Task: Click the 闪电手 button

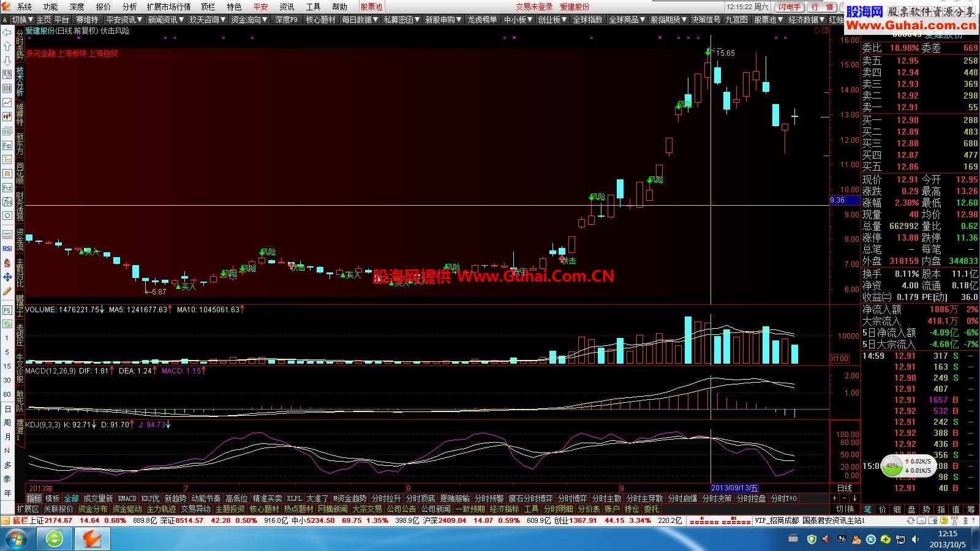Action: (790, 7)
